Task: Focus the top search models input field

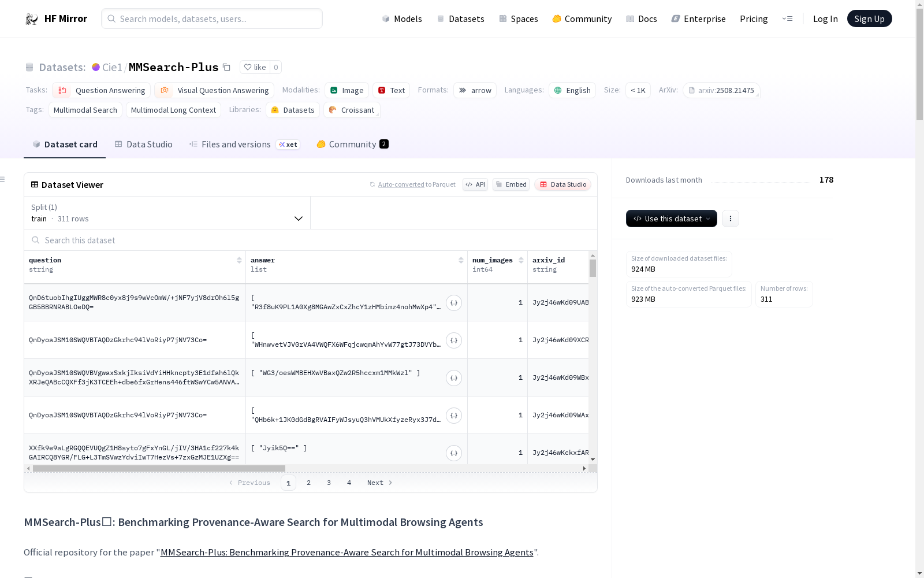Action: tap(212, 18)
